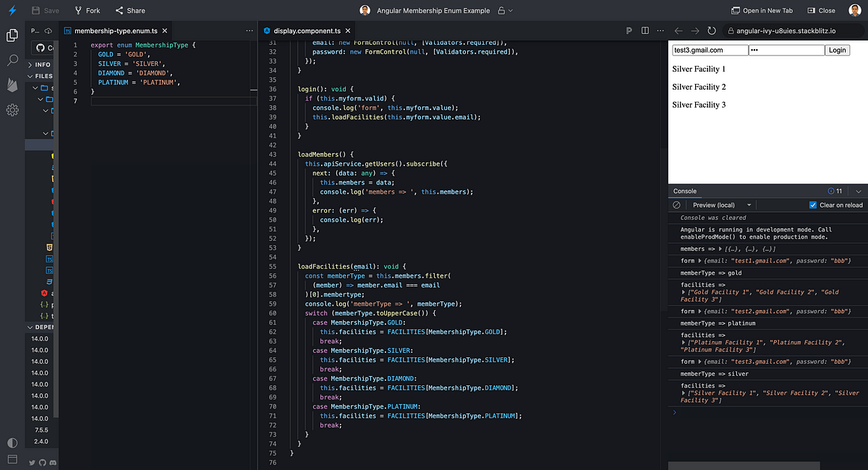868x470 pixels.
Task: Open the Settings gear in sidebar
Action: (12, 110)
